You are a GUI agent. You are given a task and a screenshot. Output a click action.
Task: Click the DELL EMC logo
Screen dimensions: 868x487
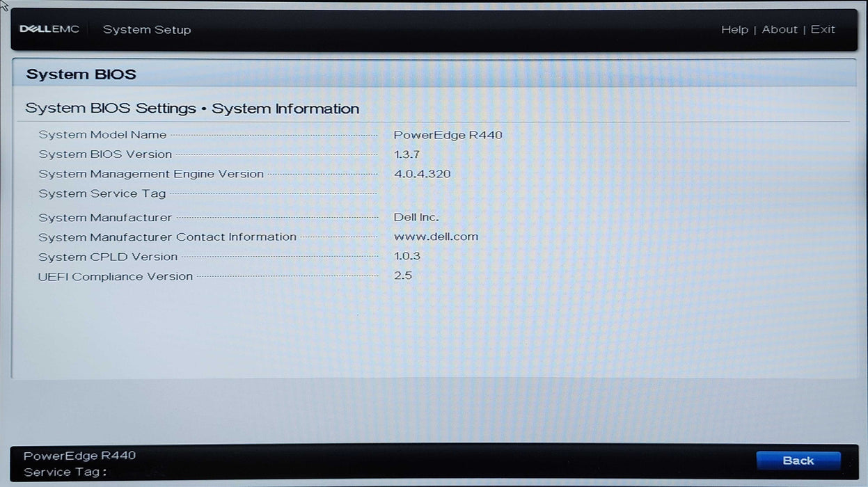point(49,29)
